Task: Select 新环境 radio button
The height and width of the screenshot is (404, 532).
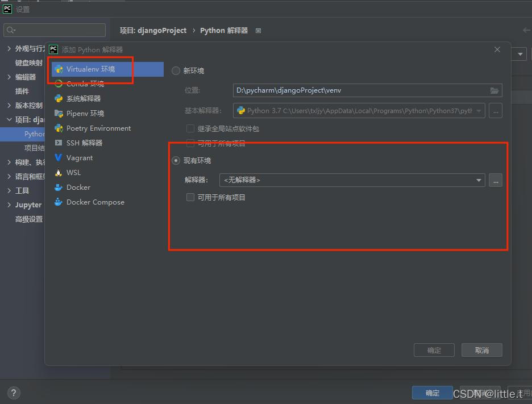Action: click(176, 70)
